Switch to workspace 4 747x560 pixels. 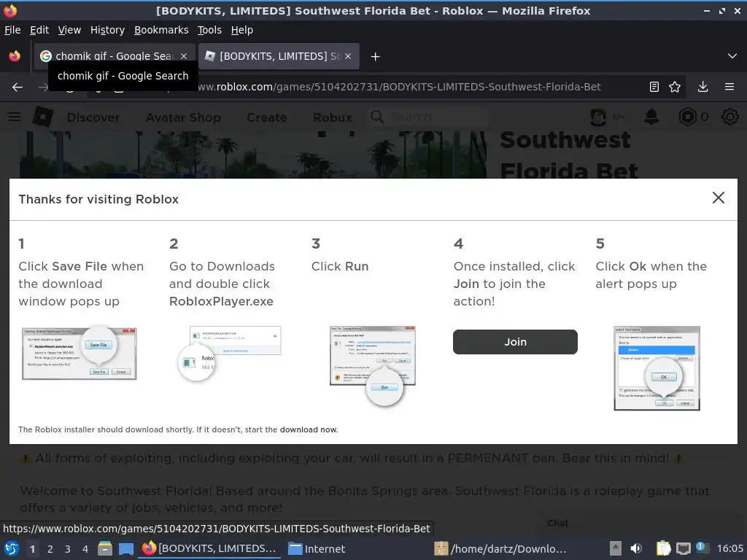(85, 549)
